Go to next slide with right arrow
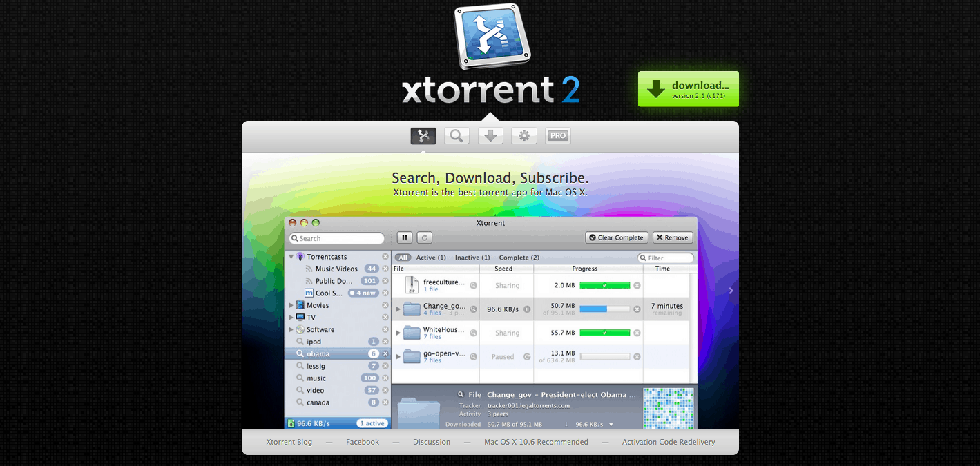 pyautogui.click(x=731, y=291)
